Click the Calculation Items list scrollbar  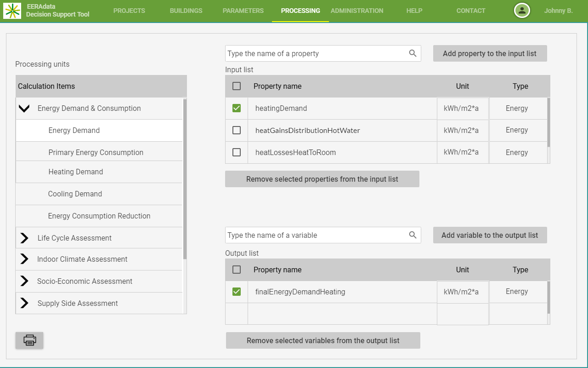tap(185, 179)
